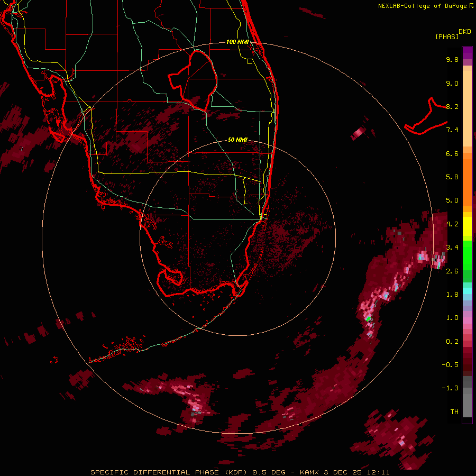Click the 9.0 legend value
The height and width of the screenshot is (476, 476).
pyautogui.click(x=452, y=83)
